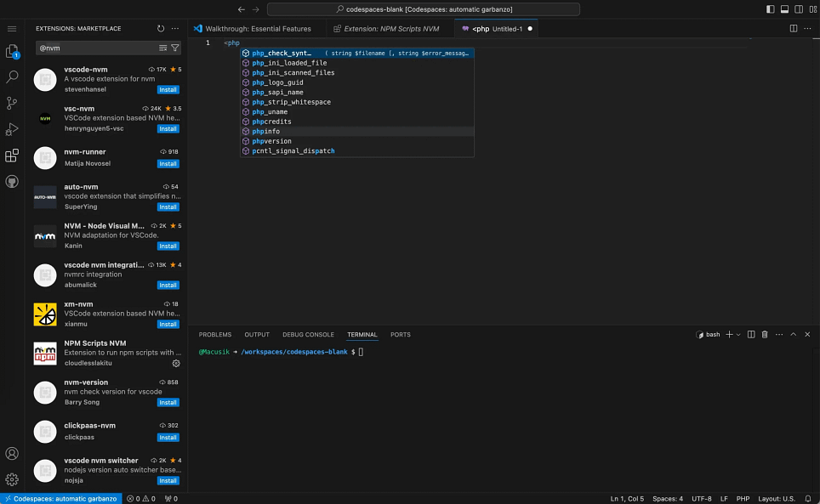Image resolution: width=820 pixels, height=504 pixels.
Task: Choose phpinfo from the autocomplete suggestions
Action: (x=266, y=132)
